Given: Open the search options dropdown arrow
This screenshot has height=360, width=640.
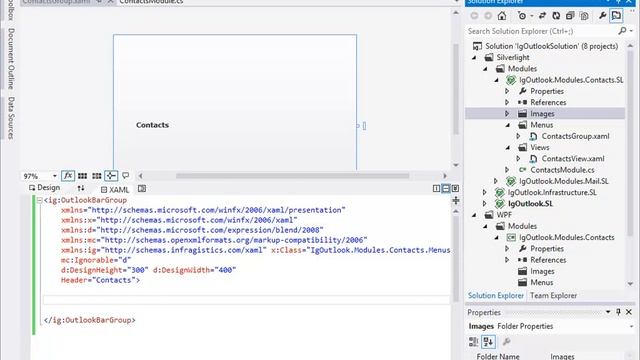Looking at the screenshot, I should pyautogui.click(x=631, y=31).
